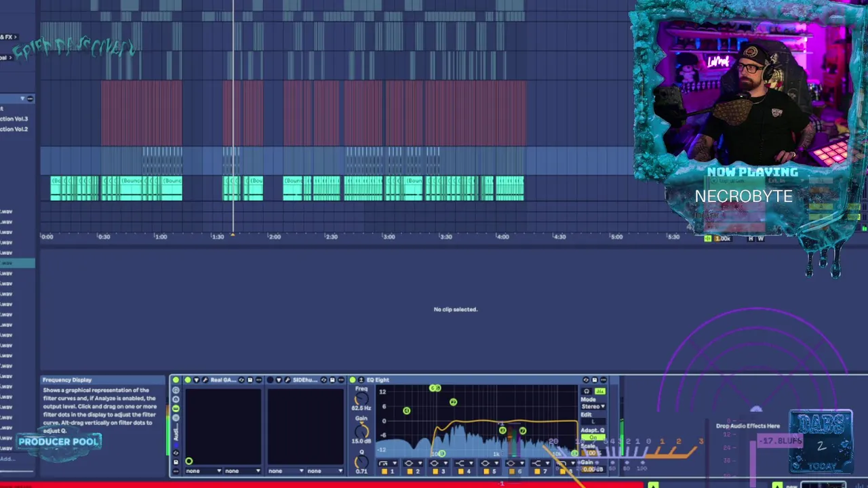
Task: Open second 'none' dropdown under Real GA
Action: click(242, 471)
